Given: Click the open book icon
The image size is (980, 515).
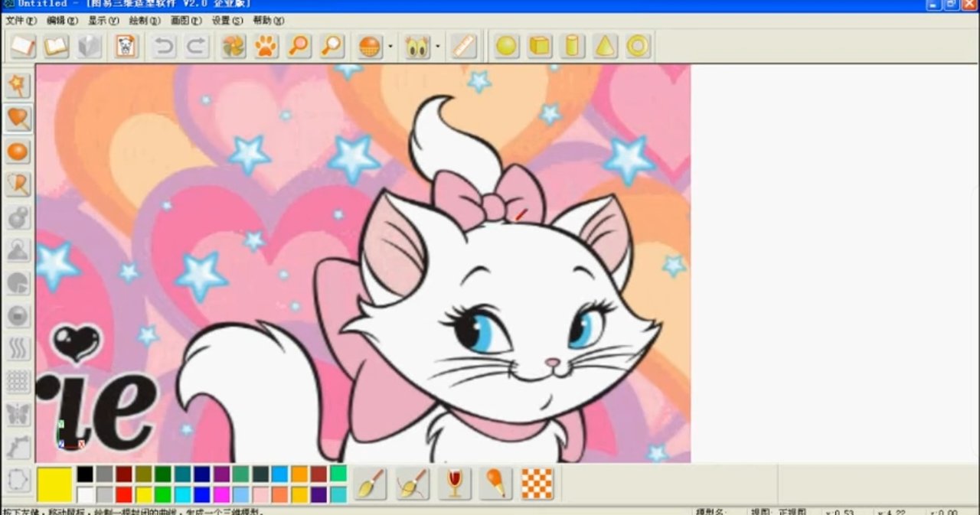Looking at the screenshot, I should coord(56,47).
